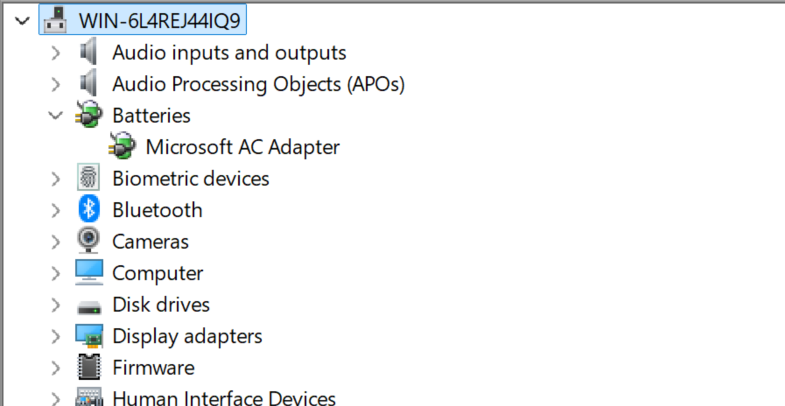Screen dimensions: 785x406
Task: Collapse the Batteries category
Action: point(55,115)
